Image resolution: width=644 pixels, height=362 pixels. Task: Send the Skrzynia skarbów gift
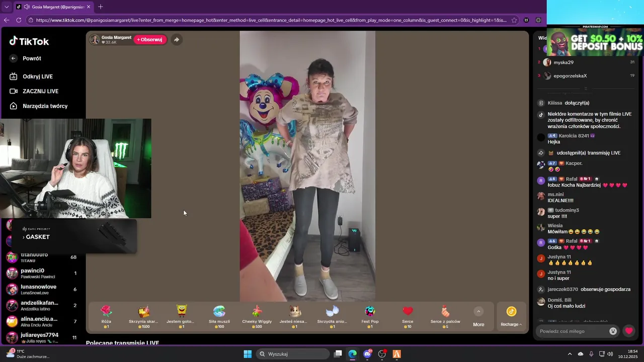[143, 317]
